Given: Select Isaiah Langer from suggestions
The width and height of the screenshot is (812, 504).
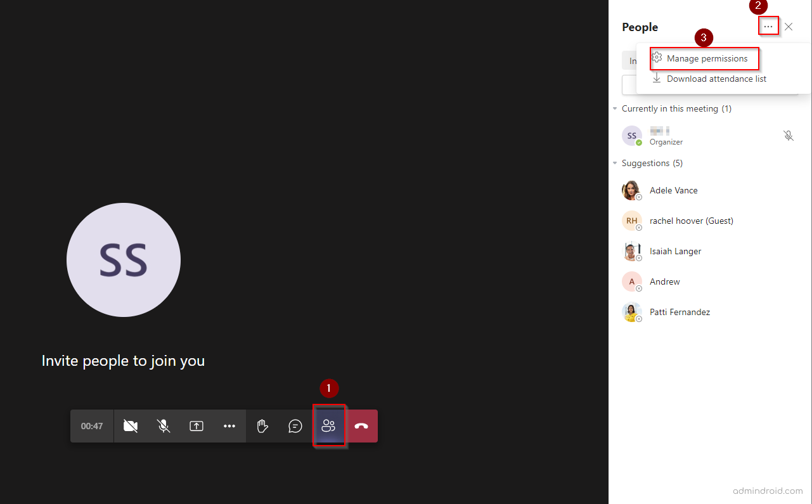Looking at the screenshot, I should point(675,251).
